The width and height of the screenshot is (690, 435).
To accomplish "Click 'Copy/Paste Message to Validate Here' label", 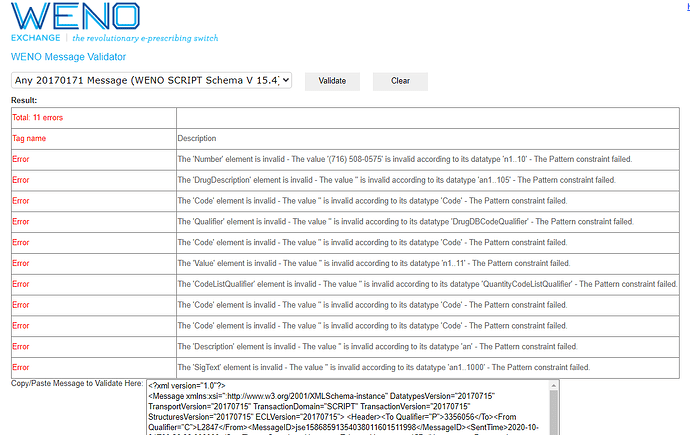I will pos(77,384).
